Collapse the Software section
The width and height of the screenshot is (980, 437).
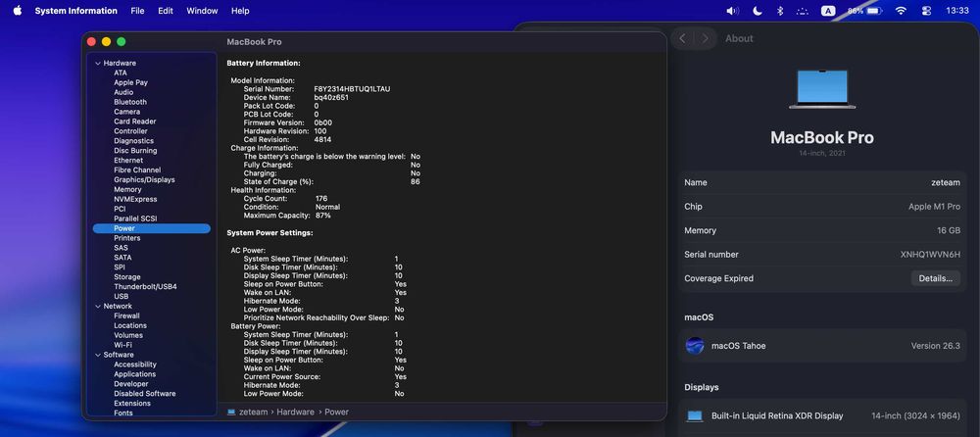point(97,355)
